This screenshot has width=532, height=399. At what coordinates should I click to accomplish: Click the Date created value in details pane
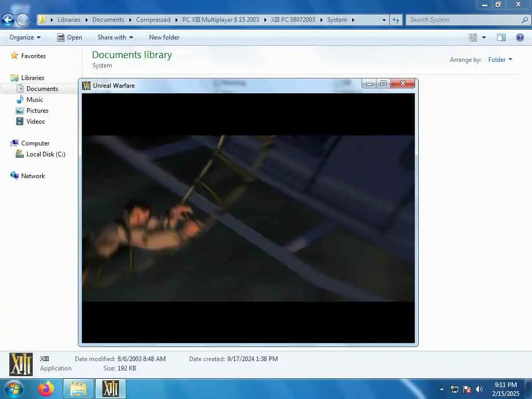coord(252,358)
